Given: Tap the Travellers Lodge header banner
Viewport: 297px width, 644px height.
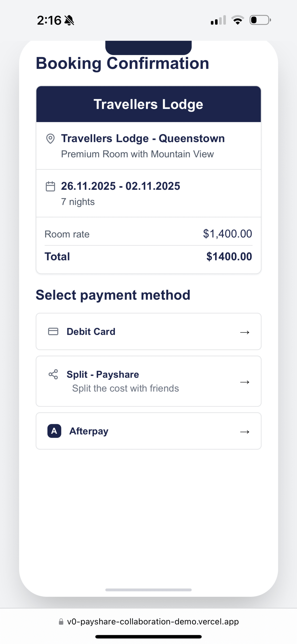Looking at the screenshot, I should pyautogui.click(x=148, y=104).
